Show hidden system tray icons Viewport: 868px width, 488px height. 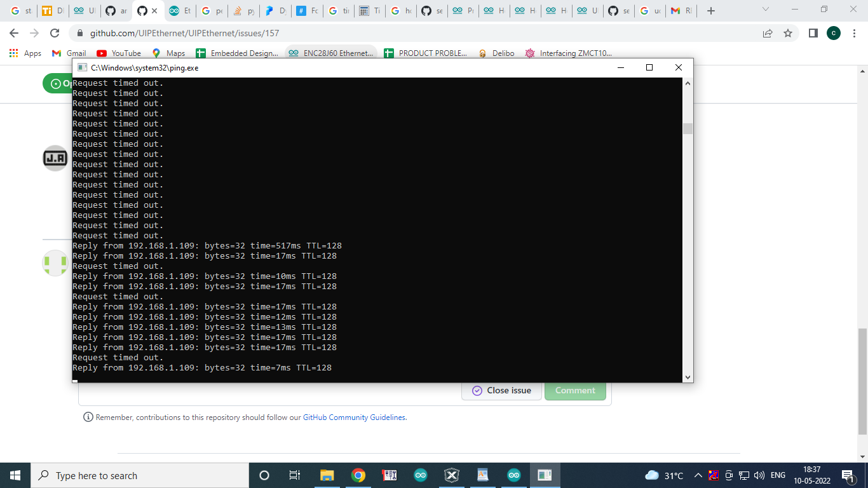[x=698, y=475]
